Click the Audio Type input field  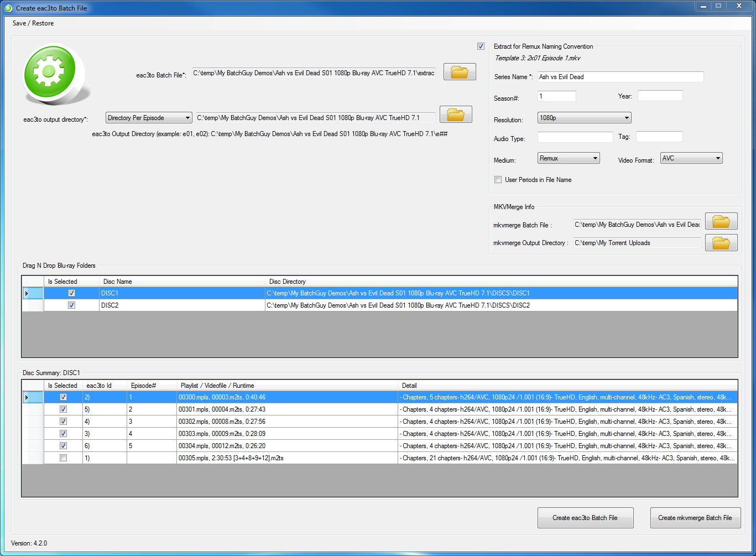click(x=575, y=137)
